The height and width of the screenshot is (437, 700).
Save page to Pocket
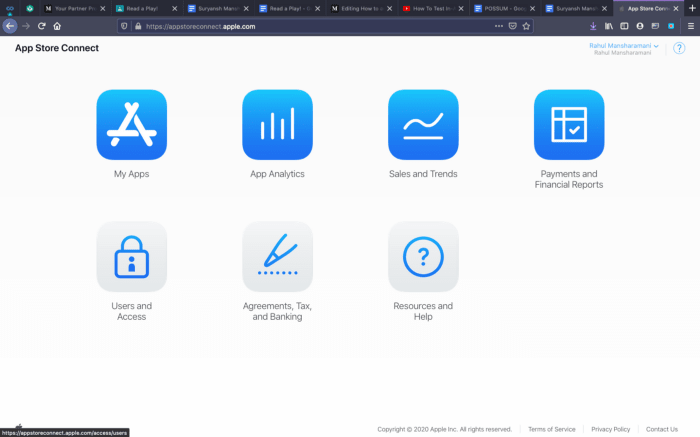(x=512, y=26)
